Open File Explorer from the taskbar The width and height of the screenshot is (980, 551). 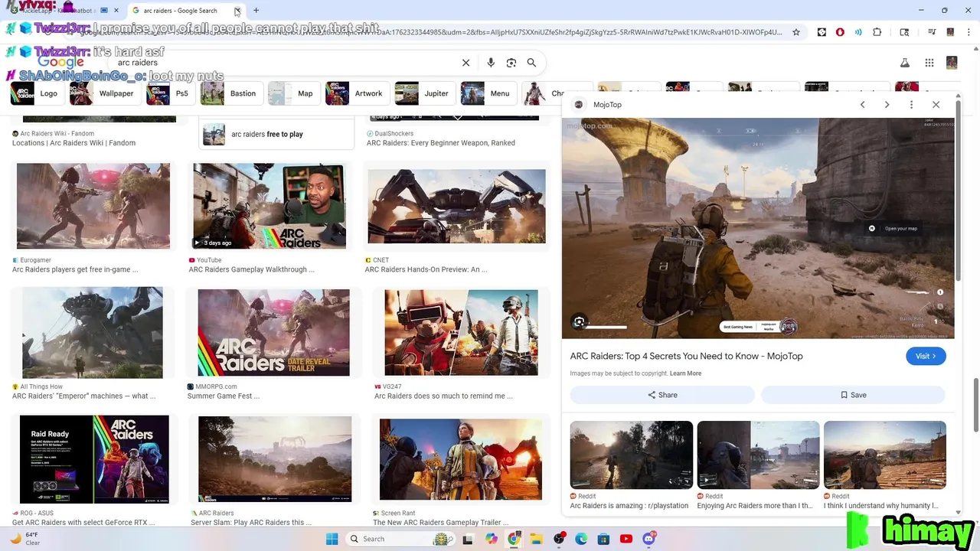pos(536,539)
